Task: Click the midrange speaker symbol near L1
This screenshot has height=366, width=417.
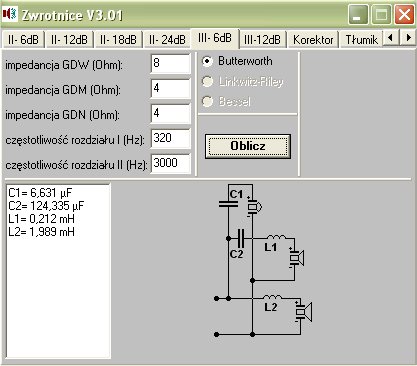Action: [x=296, y=258]
